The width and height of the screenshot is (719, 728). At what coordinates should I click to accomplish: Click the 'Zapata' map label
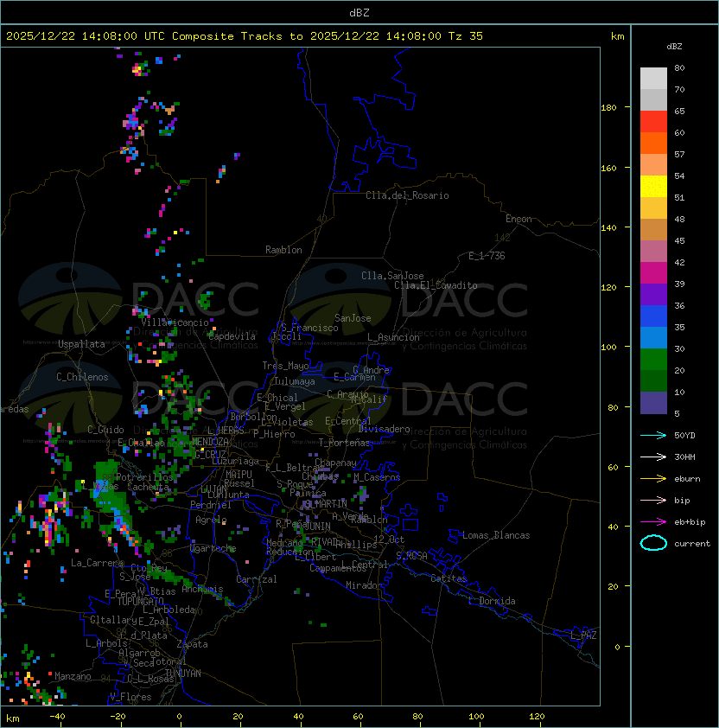coord(192,644)
